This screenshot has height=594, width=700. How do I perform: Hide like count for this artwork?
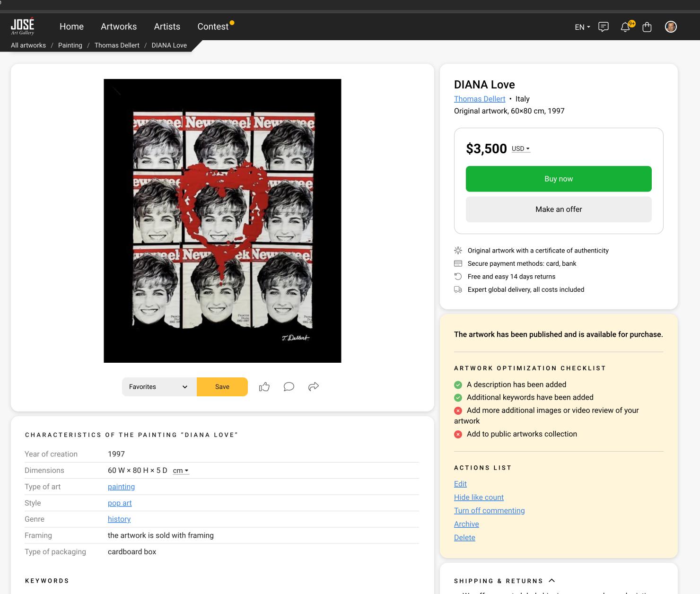point(479,497)
